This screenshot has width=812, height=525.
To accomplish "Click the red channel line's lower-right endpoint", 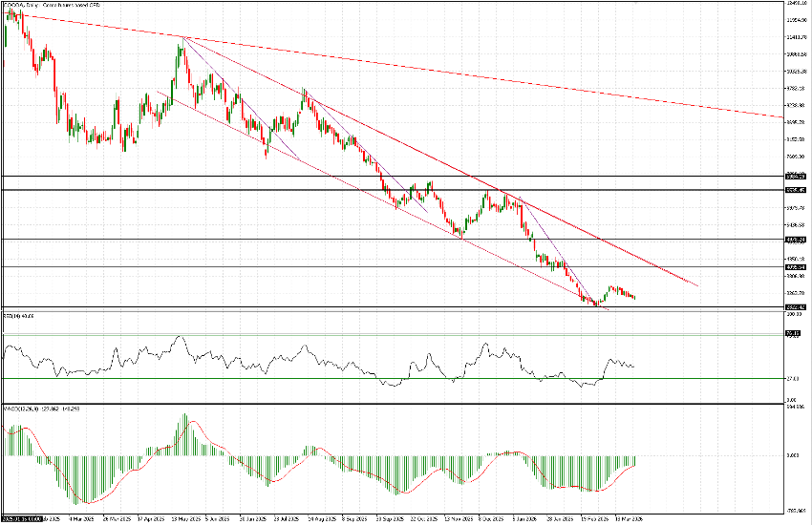I will click(x=695, y=285).
